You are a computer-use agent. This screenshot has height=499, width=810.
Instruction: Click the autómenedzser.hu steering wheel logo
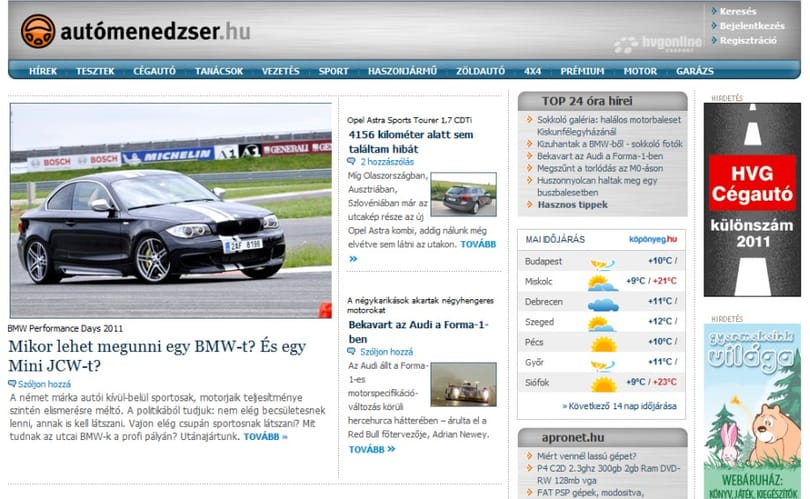coord(38,31)
